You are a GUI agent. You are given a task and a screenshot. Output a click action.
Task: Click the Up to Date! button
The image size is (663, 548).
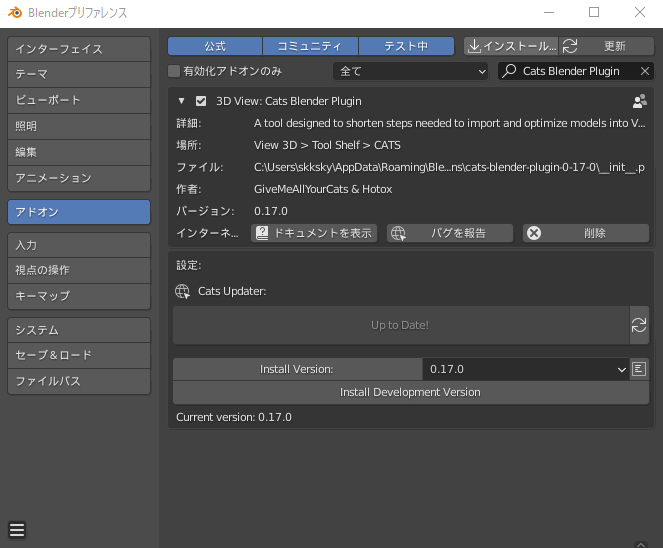[x=401, y=325]
